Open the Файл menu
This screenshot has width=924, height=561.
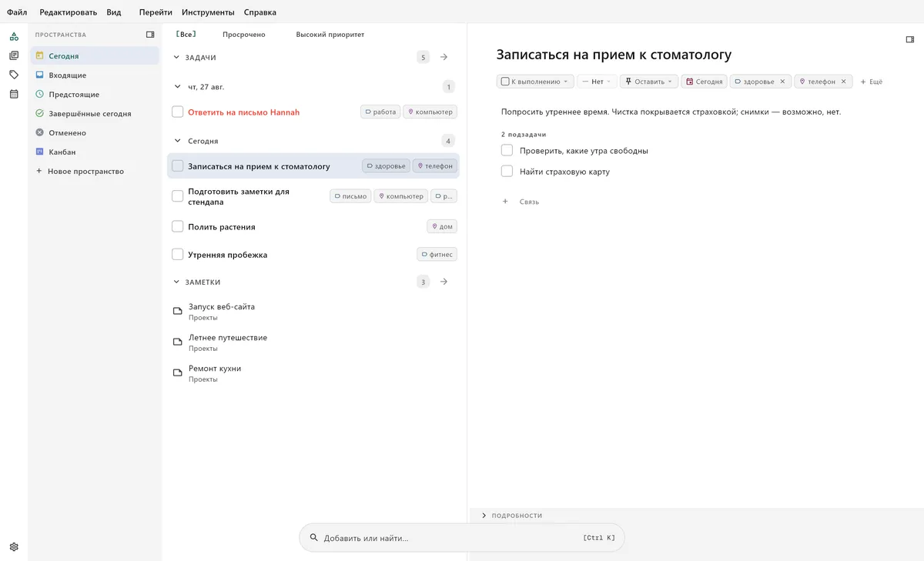17,12
